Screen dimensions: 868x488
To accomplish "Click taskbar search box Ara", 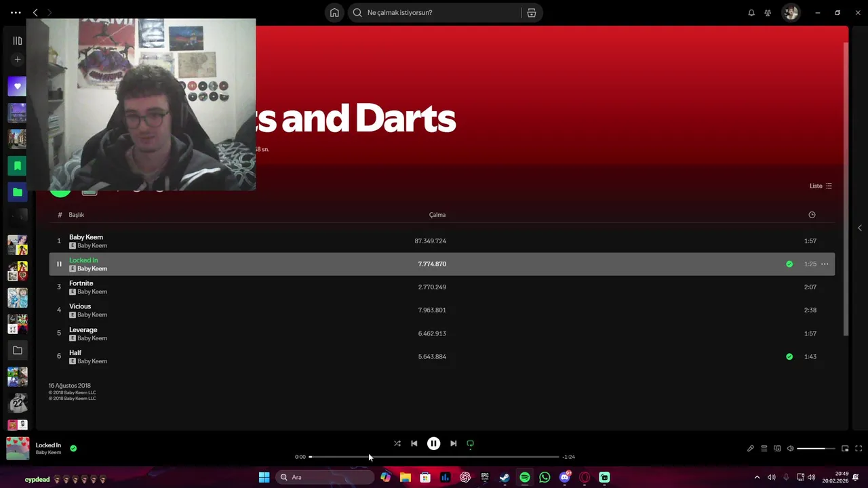I will click(x=325, y=477).
